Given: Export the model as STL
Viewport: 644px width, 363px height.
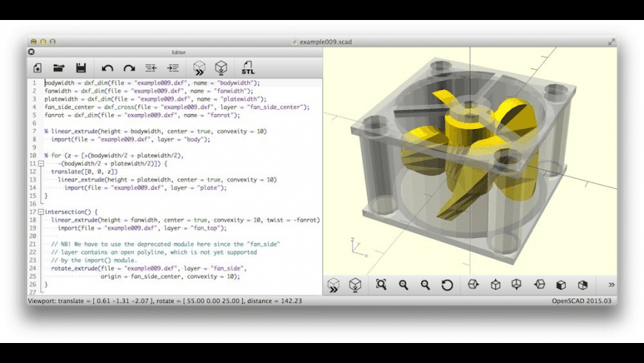Looking at the screenshot, I should click(248, 68).
